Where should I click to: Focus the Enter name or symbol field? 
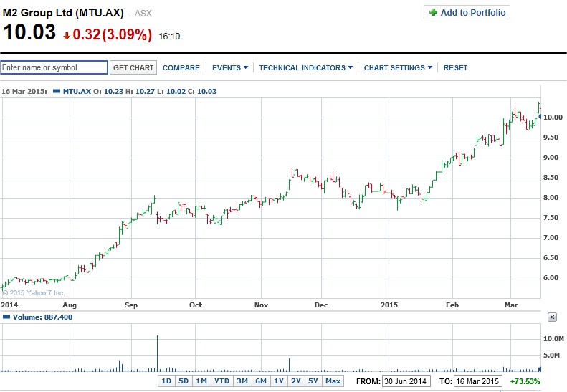click(54, 67)
